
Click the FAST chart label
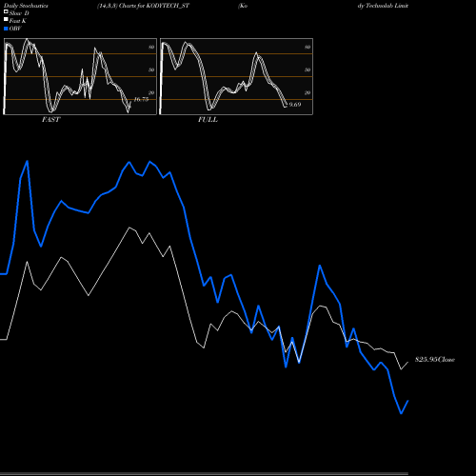(x=50, y=120)
